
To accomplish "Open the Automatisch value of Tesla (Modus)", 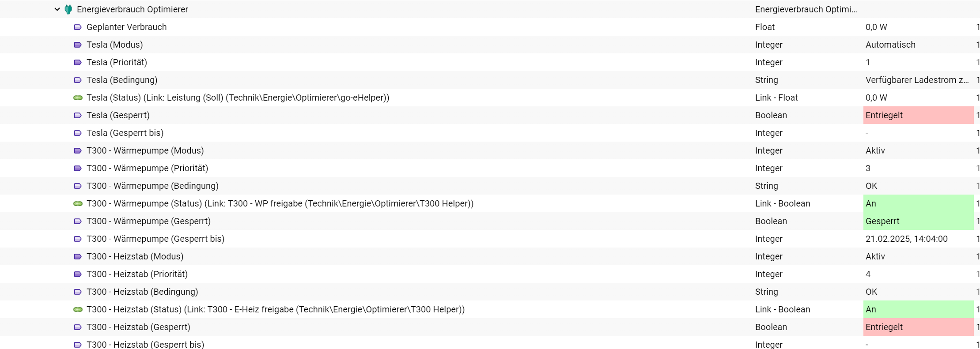I will click(890, 45).
